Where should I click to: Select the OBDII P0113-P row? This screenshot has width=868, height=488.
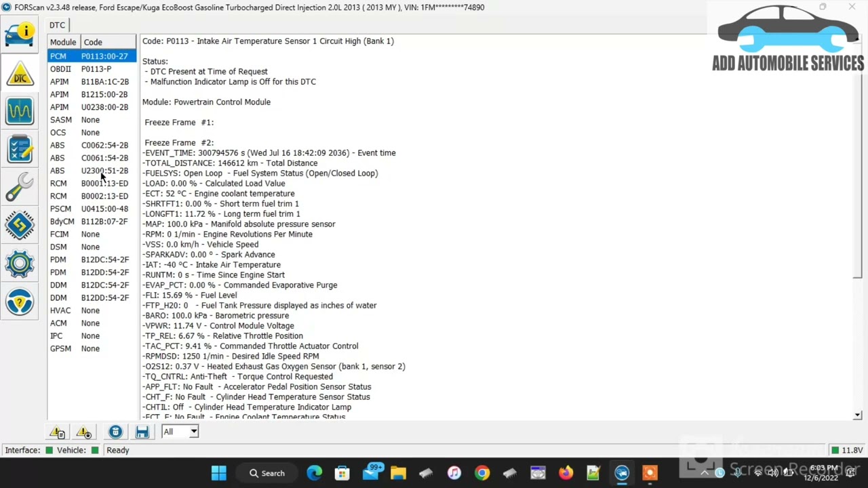click(x=92, y=69)
